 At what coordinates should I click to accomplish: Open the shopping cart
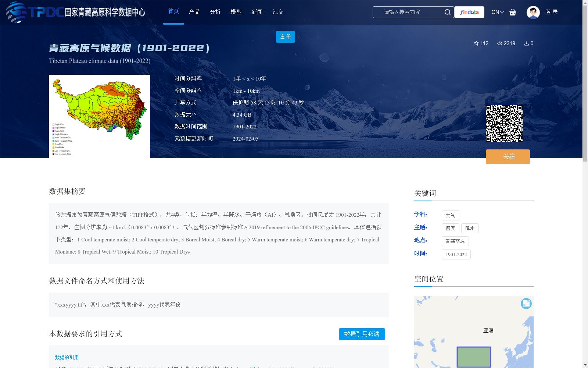(x=513, y=12)
